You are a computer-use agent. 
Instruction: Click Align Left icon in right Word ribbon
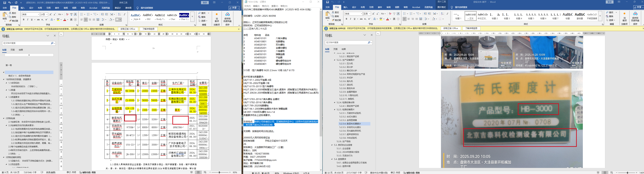click(405, 19)
